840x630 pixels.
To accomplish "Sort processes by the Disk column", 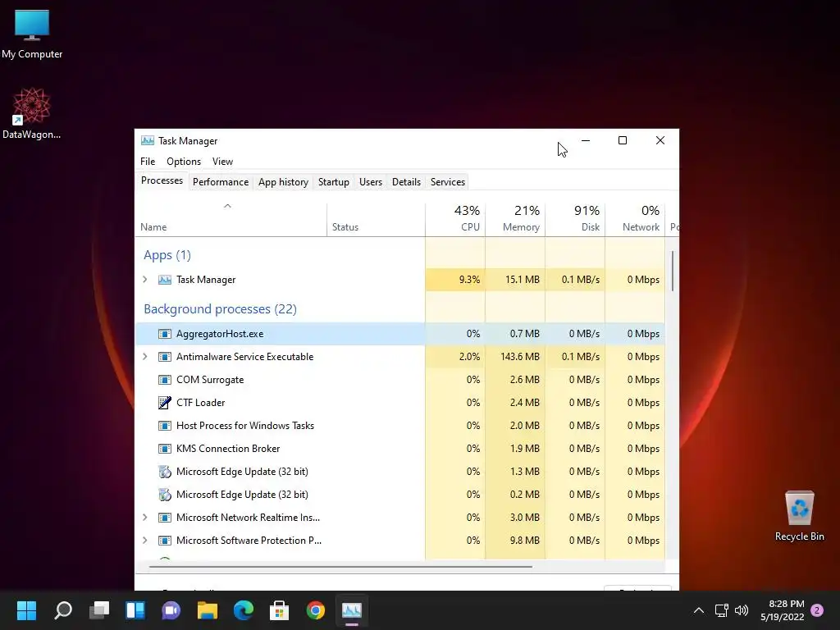I will [575, 220].
